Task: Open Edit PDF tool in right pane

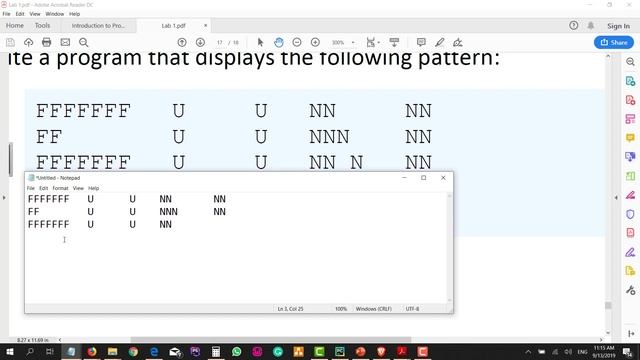Action: 630,119
